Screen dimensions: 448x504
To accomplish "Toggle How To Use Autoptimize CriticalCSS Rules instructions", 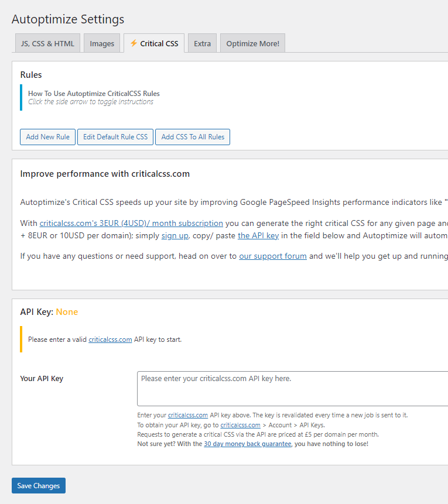I will click(x=94, y=94).
